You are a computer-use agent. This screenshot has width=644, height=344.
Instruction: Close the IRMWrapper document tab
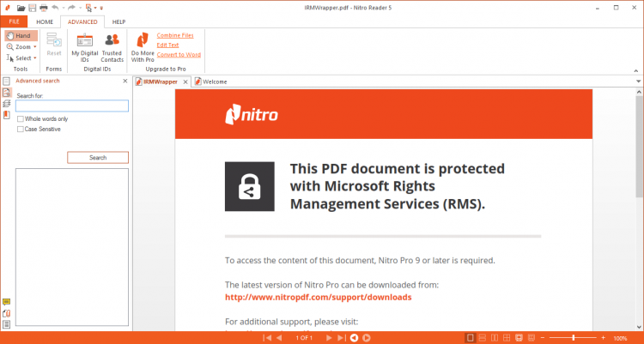[x=185, y=82]
